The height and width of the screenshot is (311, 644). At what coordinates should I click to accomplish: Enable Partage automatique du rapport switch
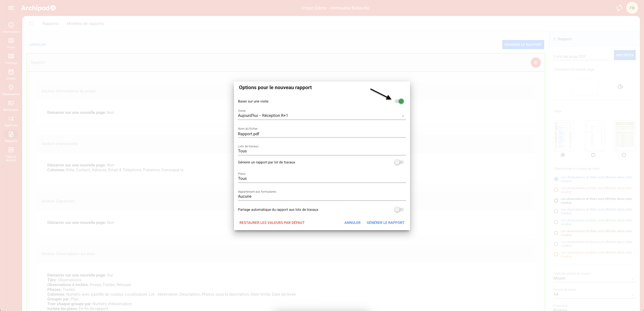[x=399, y=210]
